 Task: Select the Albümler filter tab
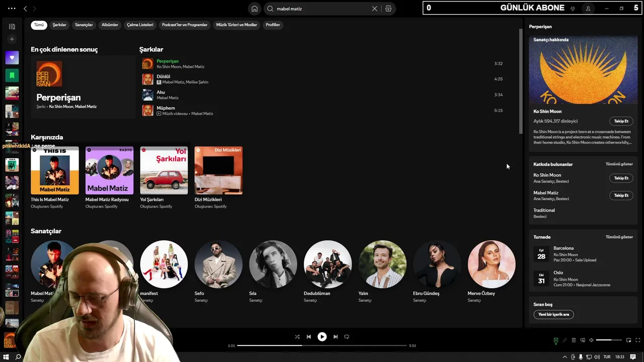[x=110, y=25]
